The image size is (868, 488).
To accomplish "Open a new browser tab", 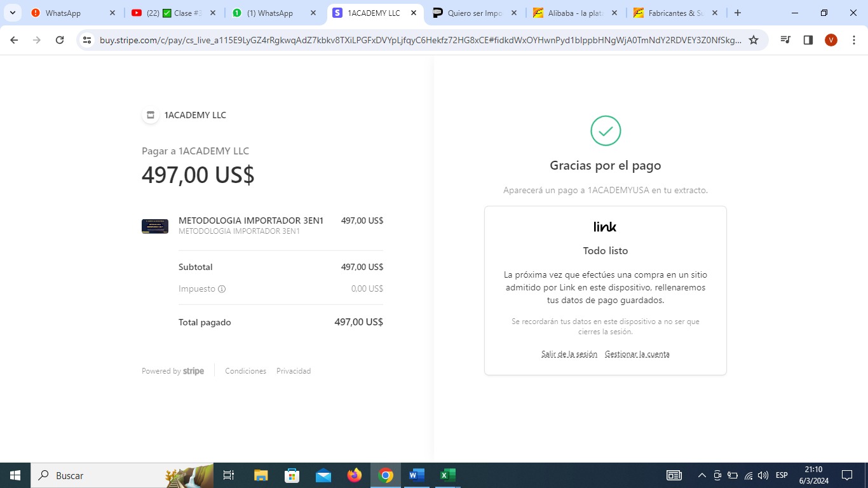I will pos(738,13).
